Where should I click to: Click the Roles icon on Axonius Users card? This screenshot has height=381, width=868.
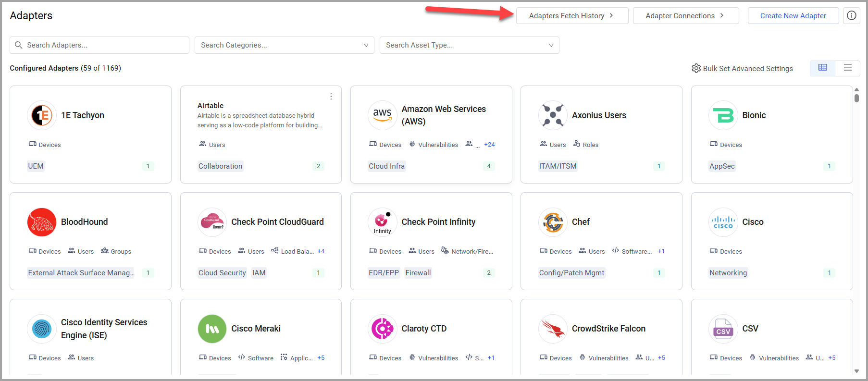(577, 144)
